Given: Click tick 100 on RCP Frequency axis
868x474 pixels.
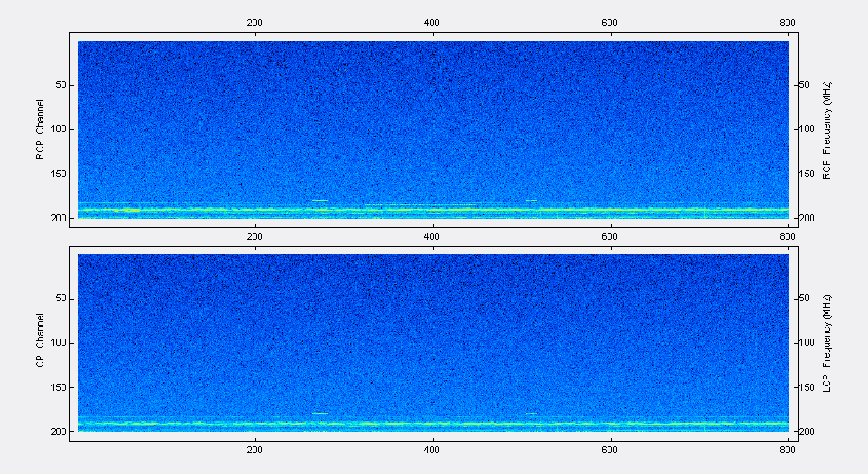Looking at the screenshot, I should pyautogui.click(x=806, y=129).
